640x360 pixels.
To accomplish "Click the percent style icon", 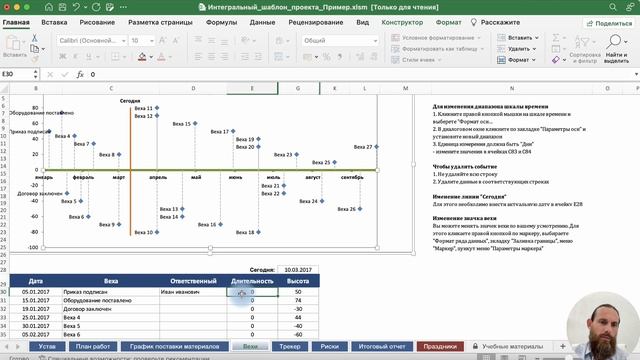I will tap(326, 57).
